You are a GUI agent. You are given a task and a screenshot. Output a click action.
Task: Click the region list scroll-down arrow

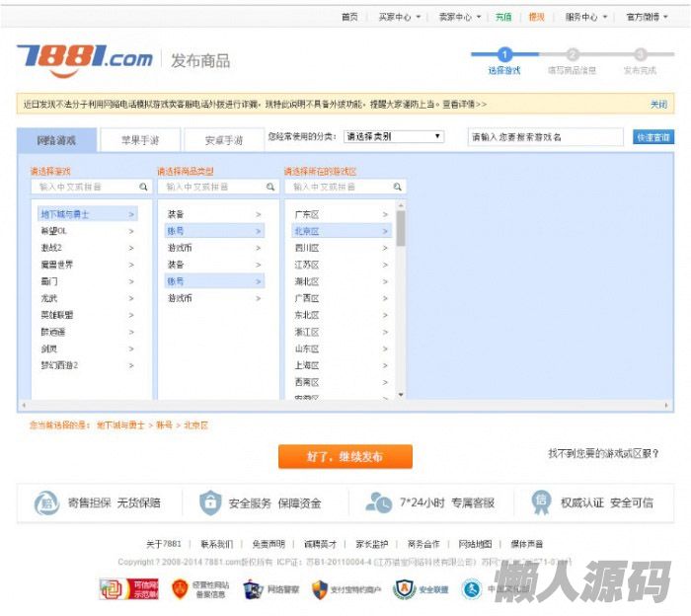[x=401, y=395]
